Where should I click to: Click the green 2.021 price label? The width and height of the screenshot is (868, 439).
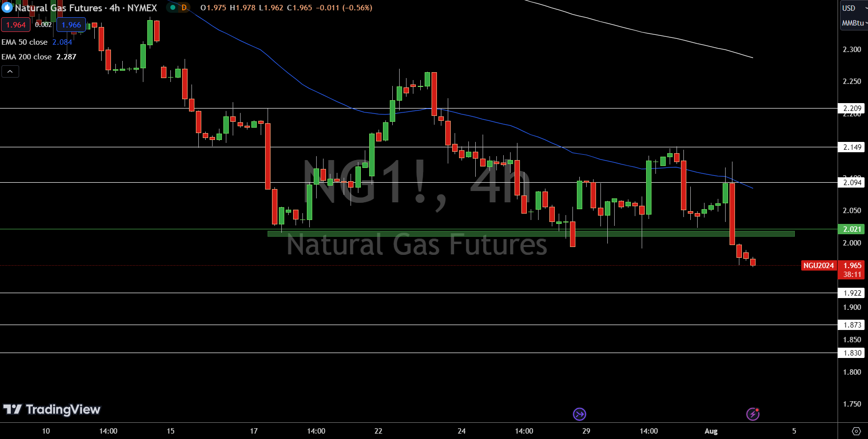point(852,229)
